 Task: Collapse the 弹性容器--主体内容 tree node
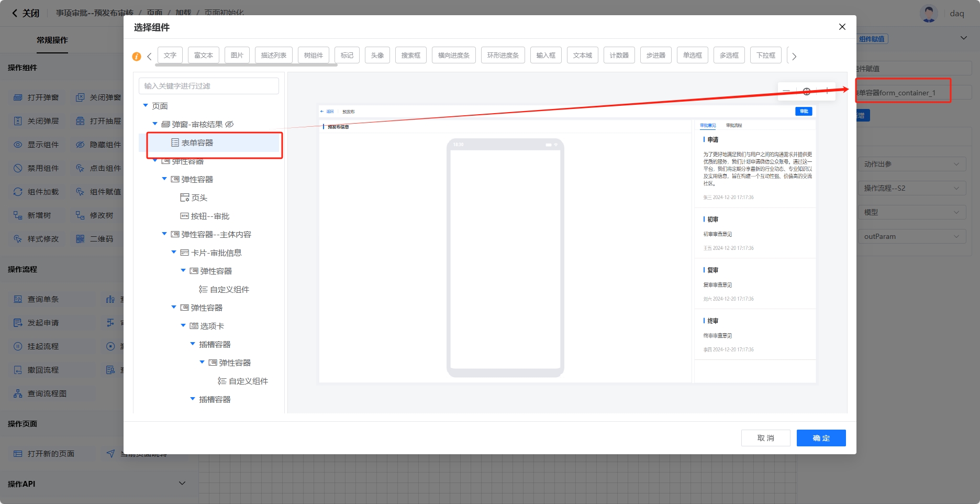[x=164, y=234]
